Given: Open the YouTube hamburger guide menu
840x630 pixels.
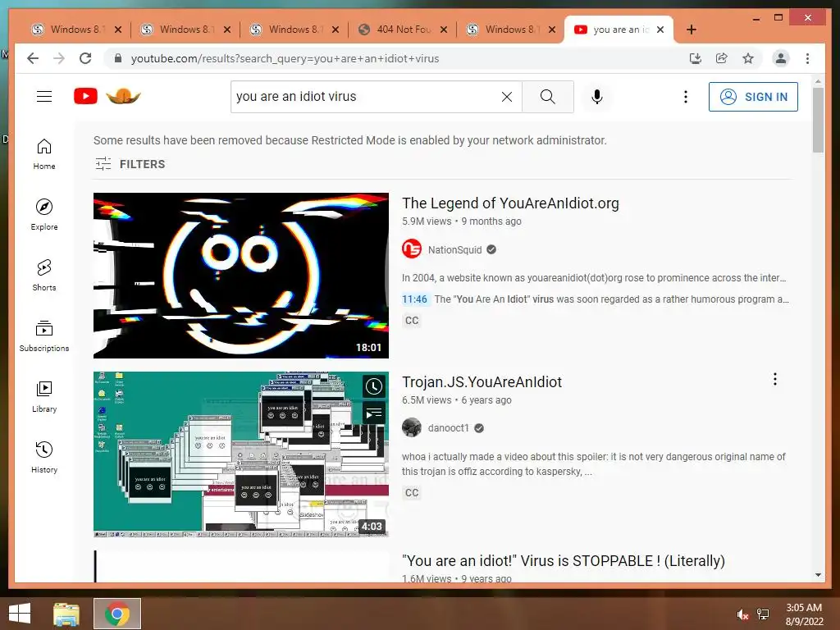Looking at the screenshot, I should click(x=44, y=97).
